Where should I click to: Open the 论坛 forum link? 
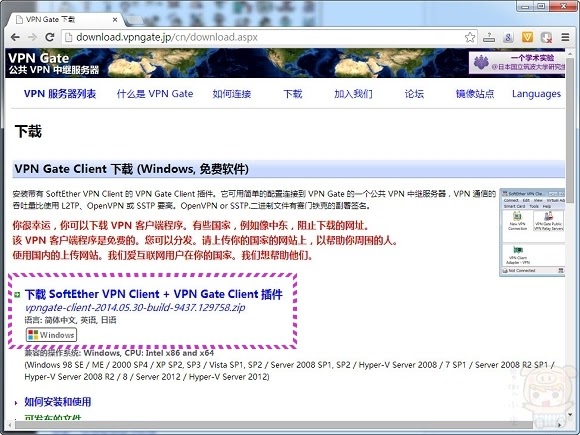[x=414, y=94]
